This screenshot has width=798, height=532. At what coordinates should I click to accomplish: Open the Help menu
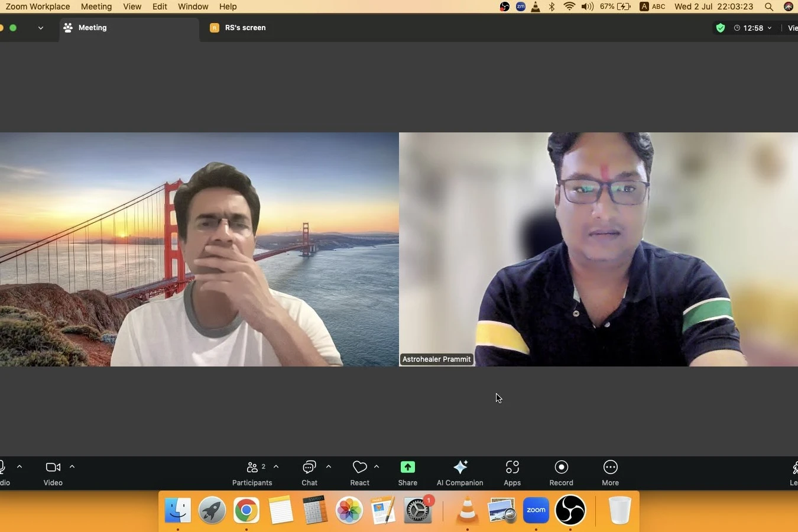(228, 7)
